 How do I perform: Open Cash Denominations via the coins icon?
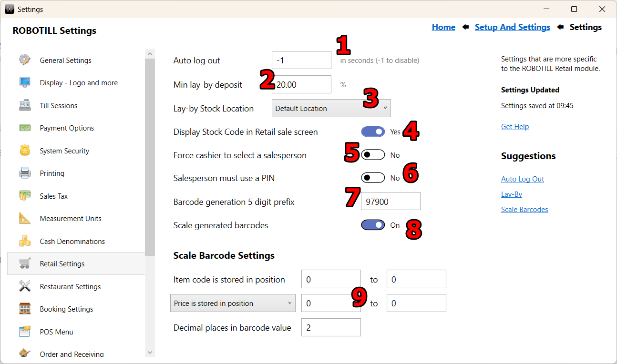25,241
